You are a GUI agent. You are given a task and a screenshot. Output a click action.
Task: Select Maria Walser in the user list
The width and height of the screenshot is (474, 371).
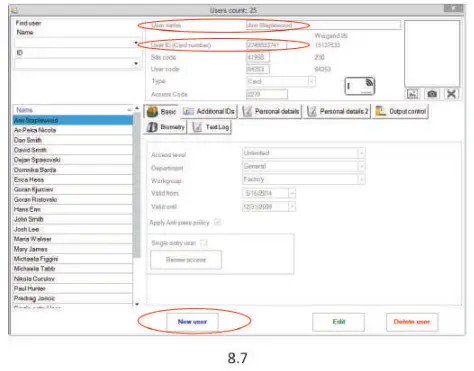(73, 239)
